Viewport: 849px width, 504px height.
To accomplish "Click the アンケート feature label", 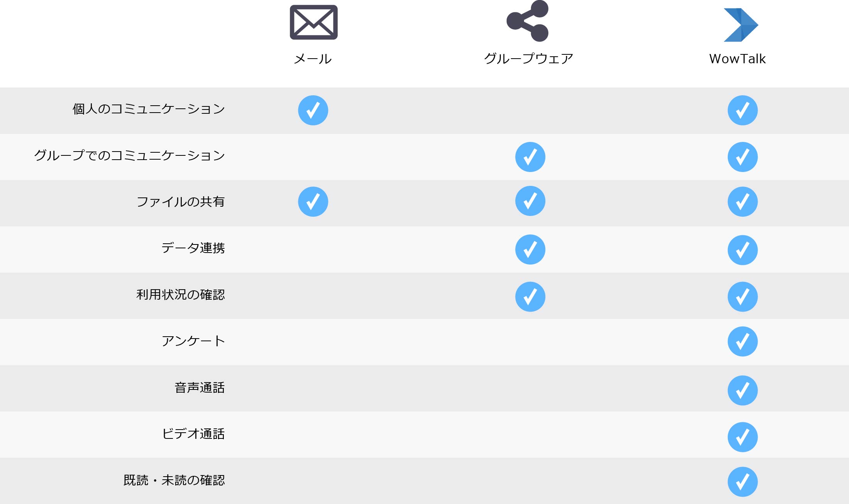I will [193, 341].
